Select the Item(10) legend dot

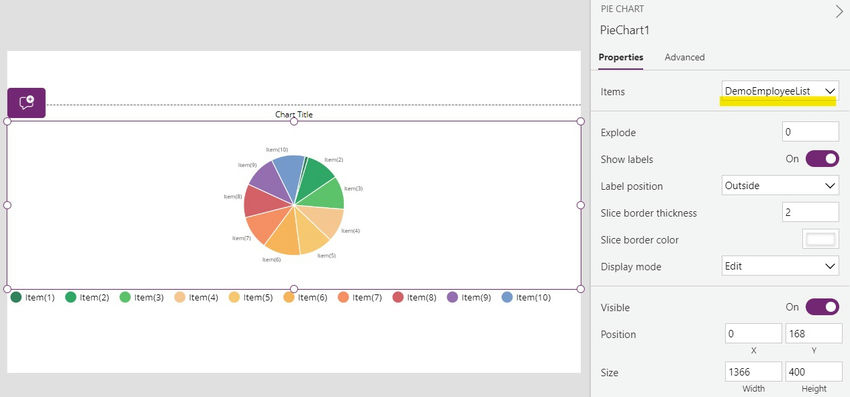[x=507, y=297]
